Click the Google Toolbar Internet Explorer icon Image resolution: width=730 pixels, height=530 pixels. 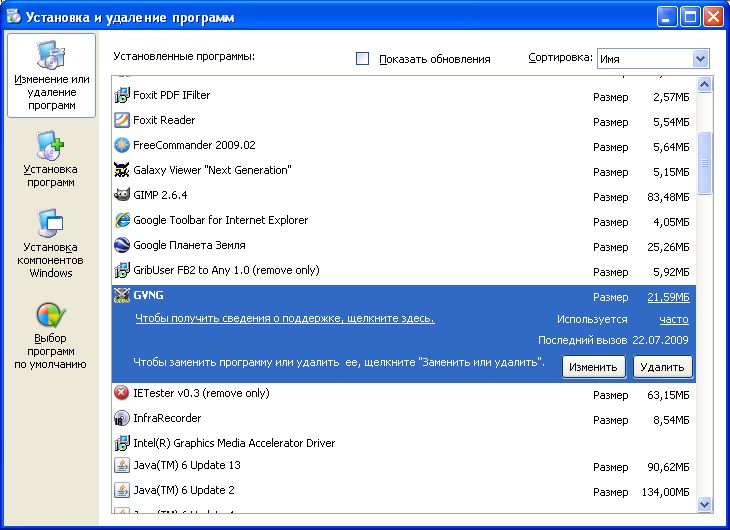[x=122, y=220]
